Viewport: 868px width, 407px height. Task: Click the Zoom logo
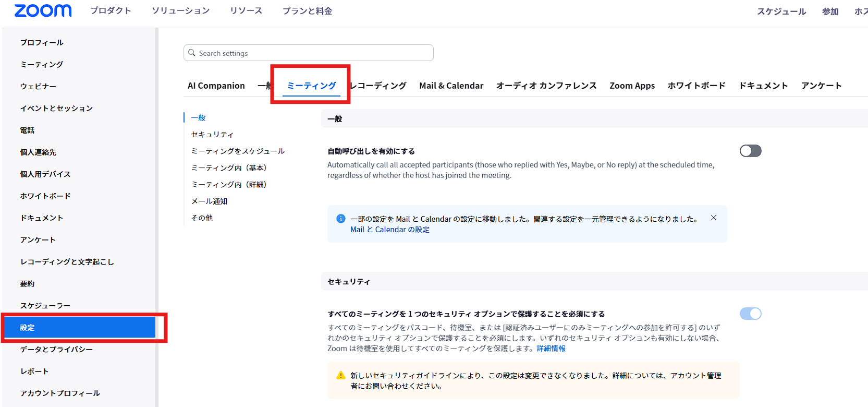[43, 10]
